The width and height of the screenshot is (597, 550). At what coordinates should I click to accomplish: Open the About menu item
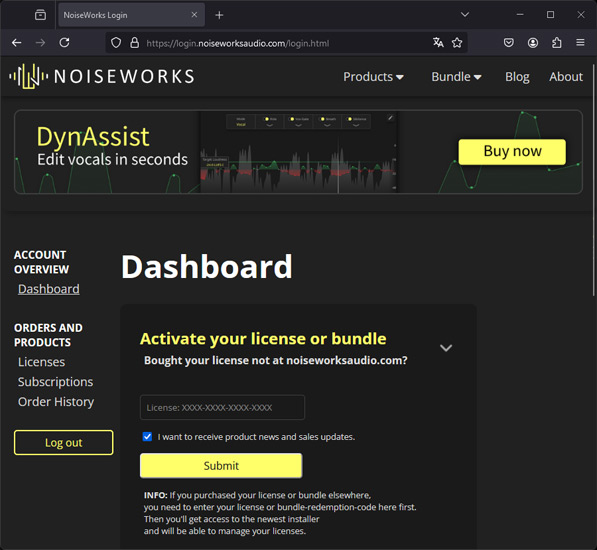coord(566,77)
